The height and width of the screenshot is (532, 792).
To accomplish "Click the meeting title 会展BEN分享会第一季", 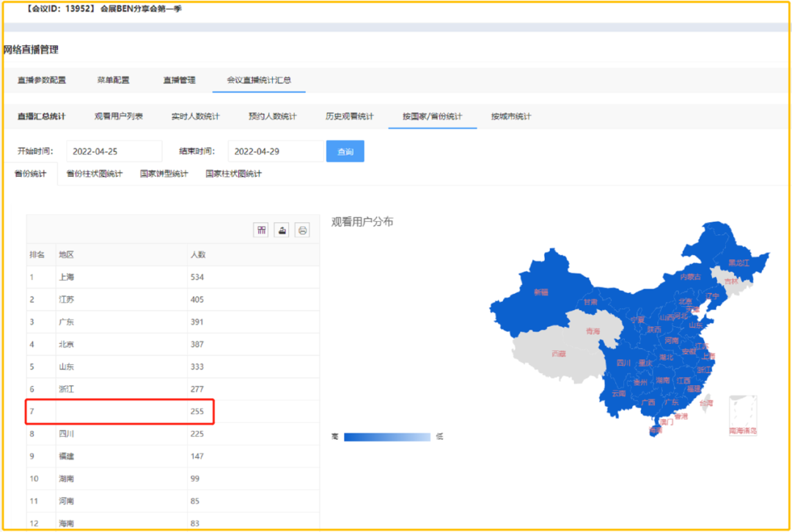I will 141,9.
